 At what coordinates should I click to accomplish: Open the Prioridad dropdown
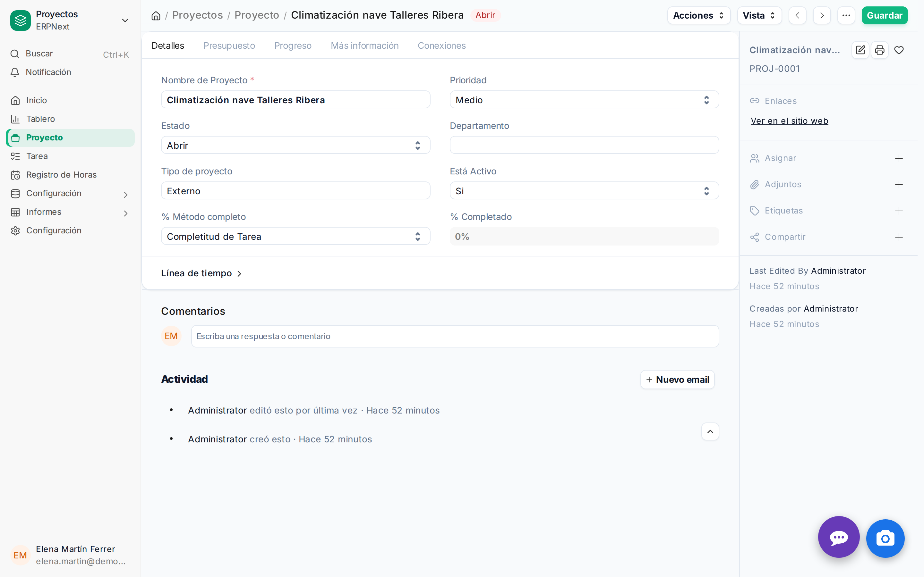pyautogui.click(x=584, y=100)
